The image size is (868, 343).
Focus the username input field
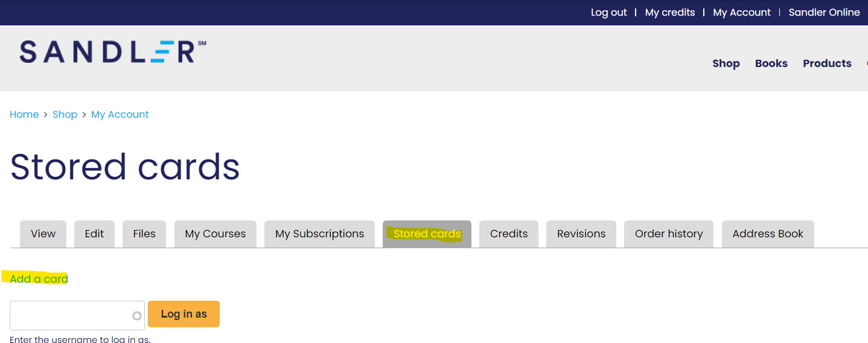pyautogui.click(x=77, y=316)
